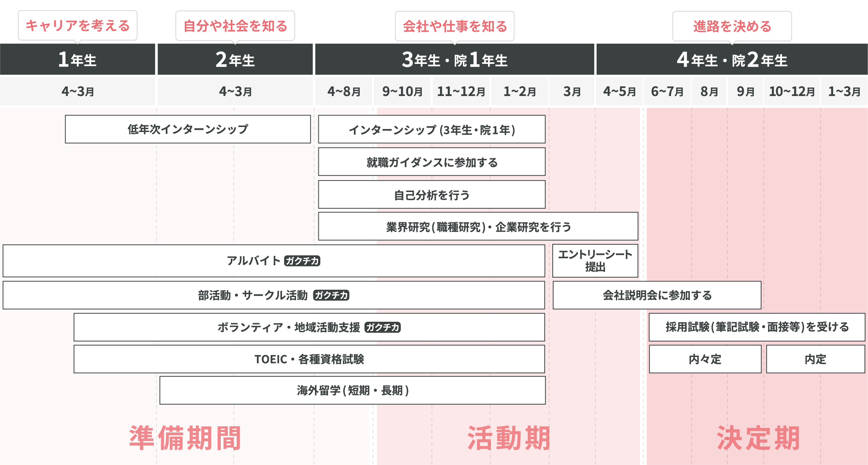Click the 9~10月 month cell
Screen dimensions: 868x465
(x=402, y=91)
